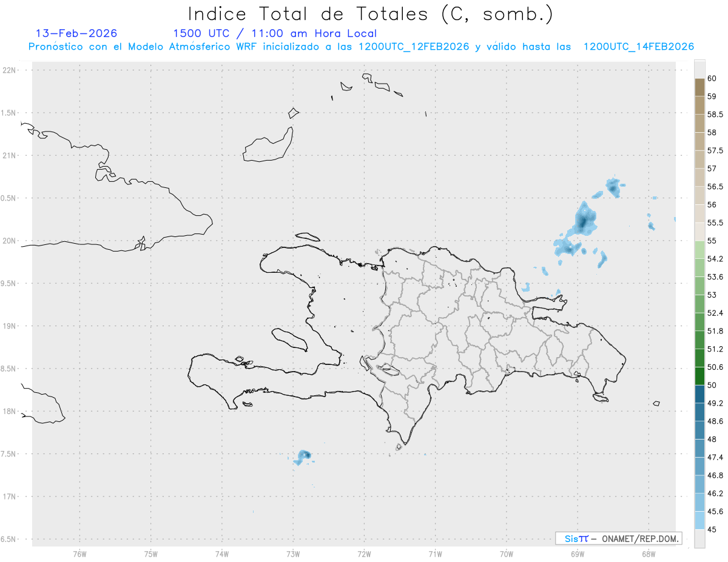Click the '76W' longitude label
The width and height of the screenshot is (728, 562).
79,554
